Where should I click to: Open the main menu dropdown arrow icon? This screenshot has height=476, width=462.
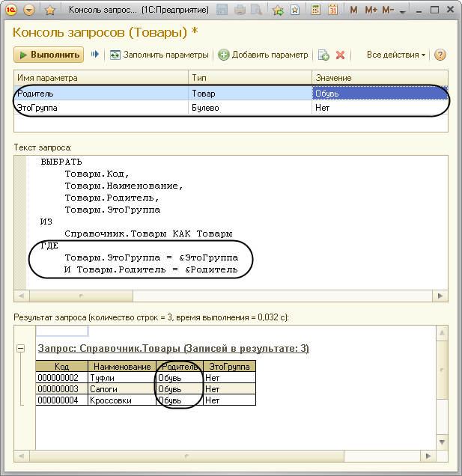coord(29,10)
